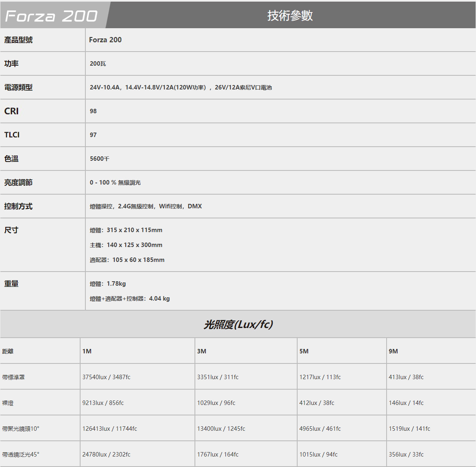Select the 電源類型 battery specification text

pos(180,87)
